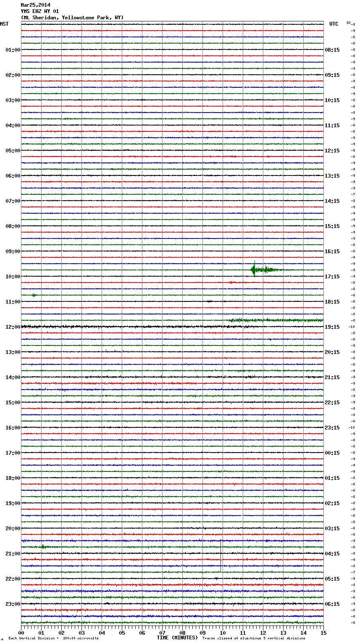
Task: Click the "-10" DC value on the 12:00 row
Action: [x=352, y=327]
